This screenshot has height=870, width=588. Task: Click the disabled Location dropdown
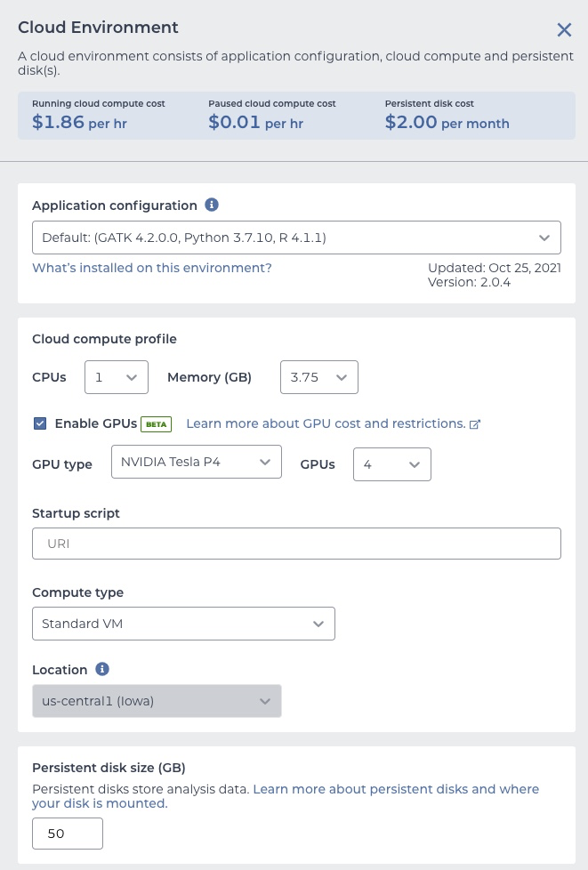coord(157,701)
